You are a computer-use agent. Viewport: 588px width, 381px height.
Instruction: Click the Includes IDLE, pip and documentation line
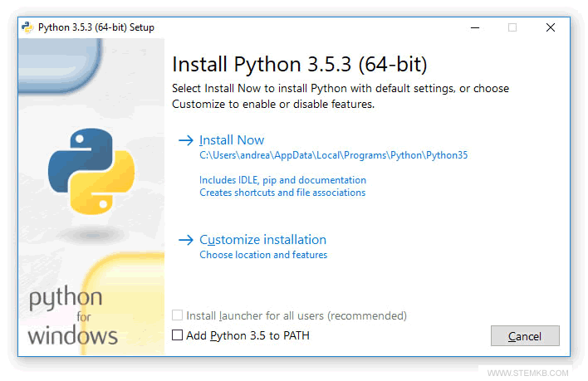pyautogui.click(x=282, y=180)
